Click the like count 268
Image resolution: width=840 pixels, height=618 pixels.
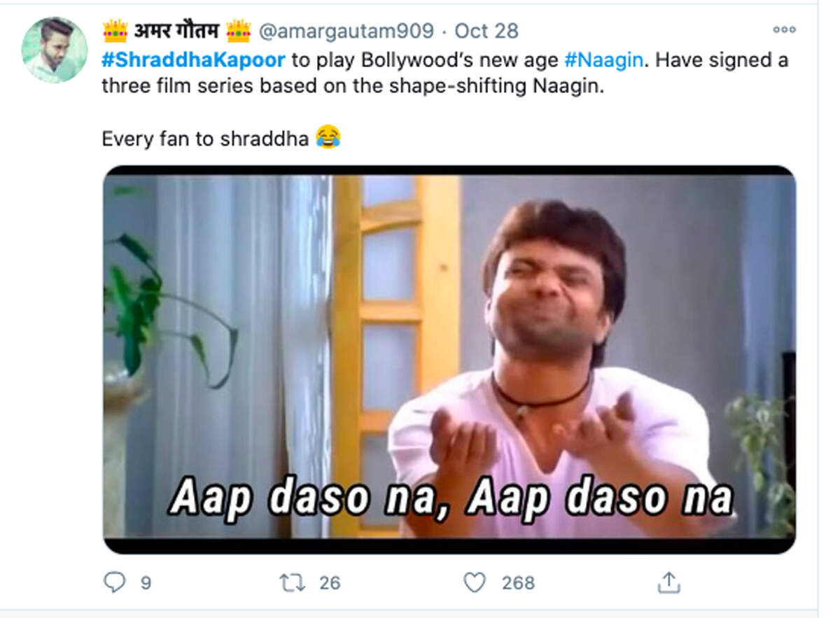(517, 582)
